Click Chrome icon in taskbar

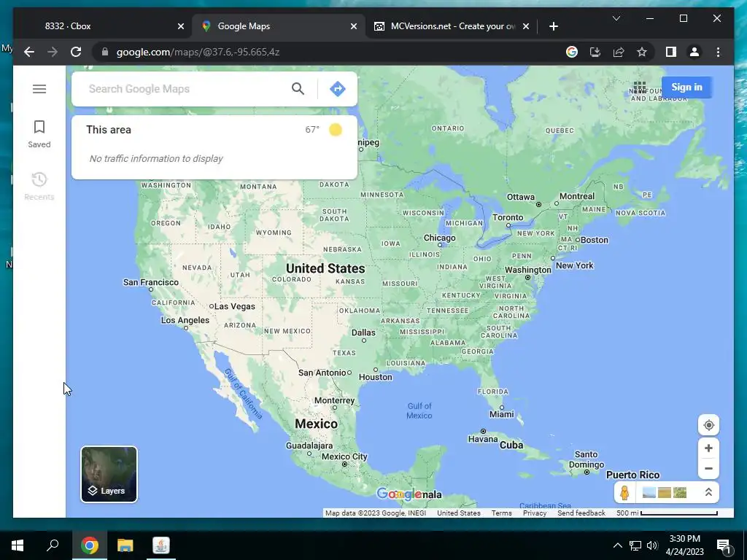coord(89,545)
